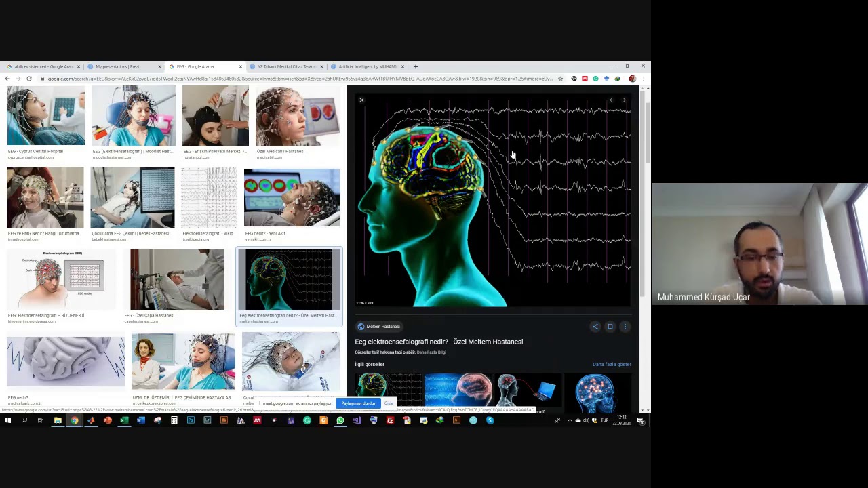Bookmark this page with the star icon

pos(560,79)
